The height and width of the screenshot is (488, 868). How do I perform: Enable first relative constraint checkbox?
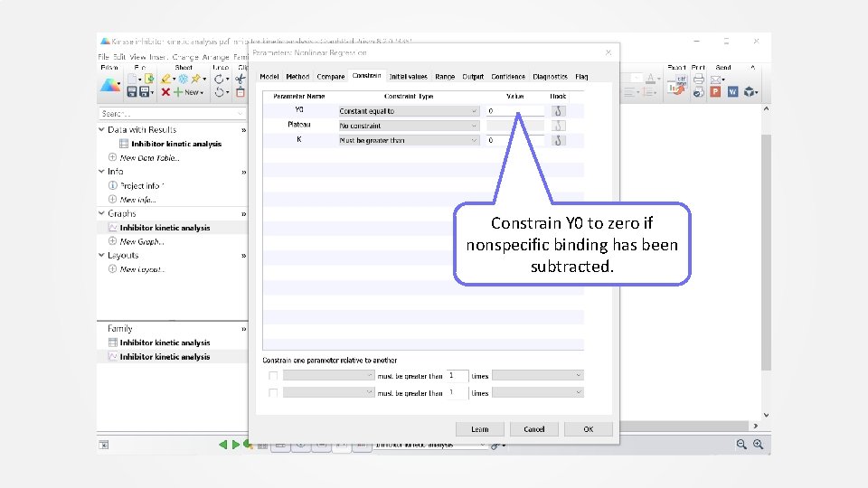point(273,376)
